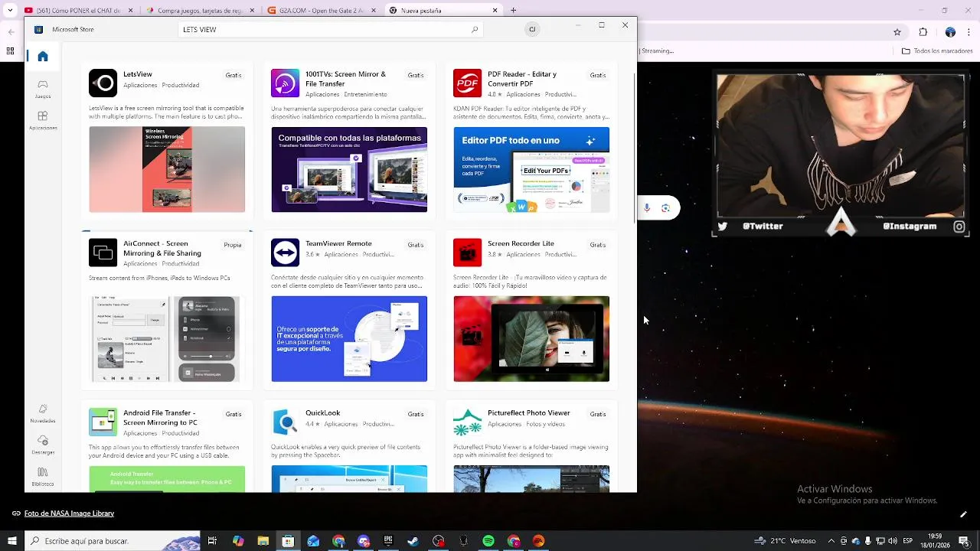Open Task View on the taskbar

tap(213, 541)
